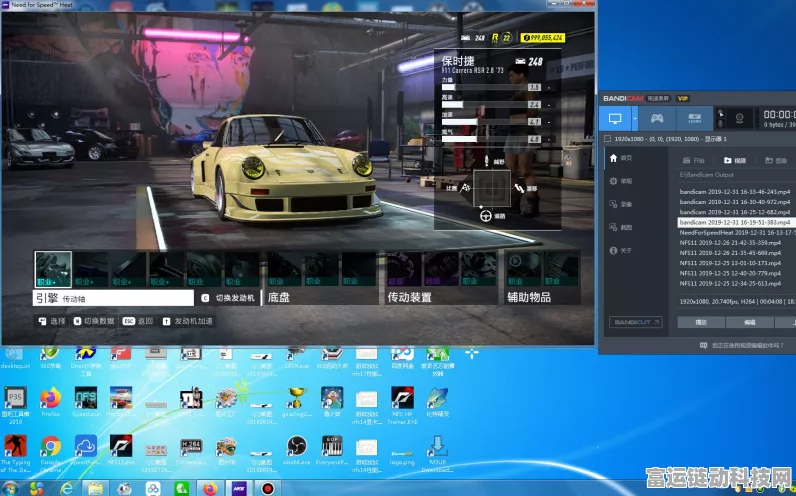The image size is (796, 496).
Task: Open the 关于 about section in Bandicam
Action: 620,250
